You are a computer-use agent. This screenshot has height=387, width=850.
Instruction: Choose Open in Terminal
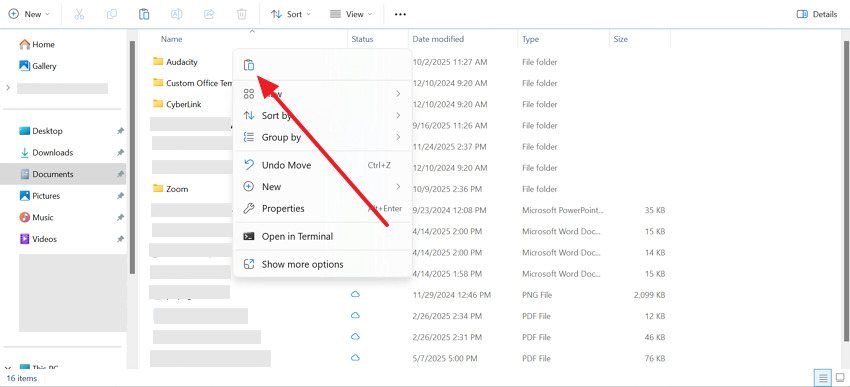pyautogui.click(x=323, y=236)
